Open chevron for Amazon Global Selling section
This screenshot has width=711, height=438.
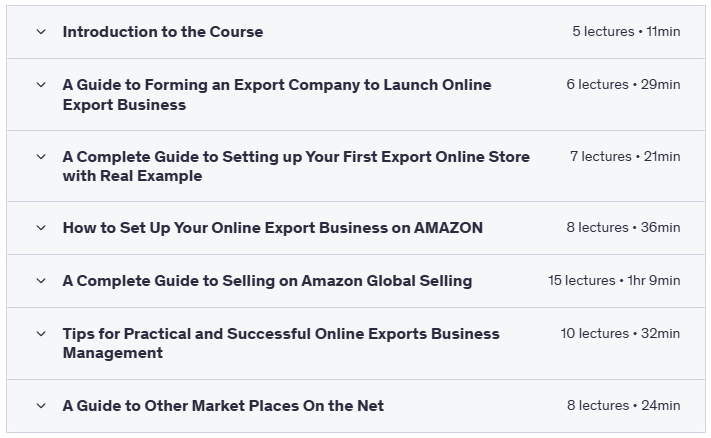[41, 281]
